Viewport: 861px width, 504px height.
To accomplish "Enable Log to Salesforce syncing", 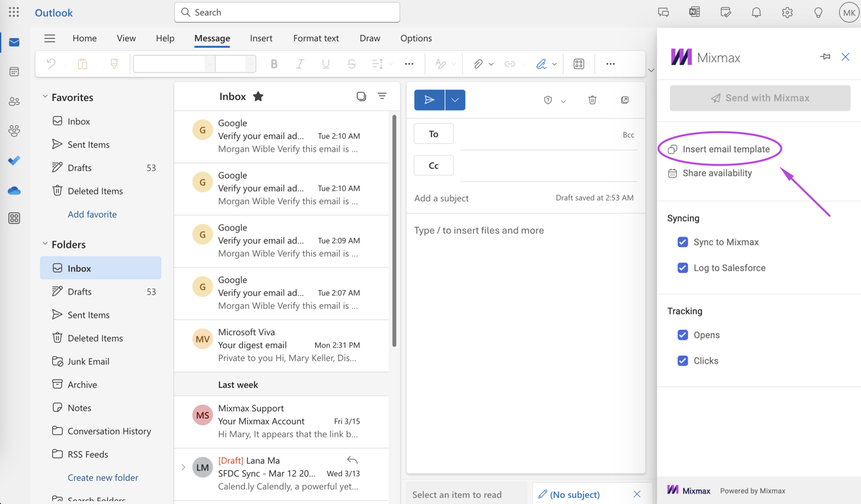I will coord(683,268).
